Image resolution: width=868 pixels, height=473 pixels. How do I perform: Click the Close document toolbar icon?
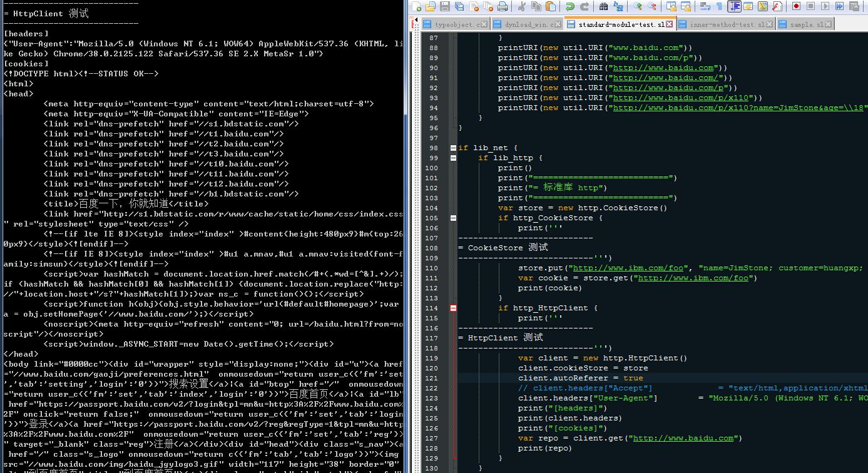474,6
